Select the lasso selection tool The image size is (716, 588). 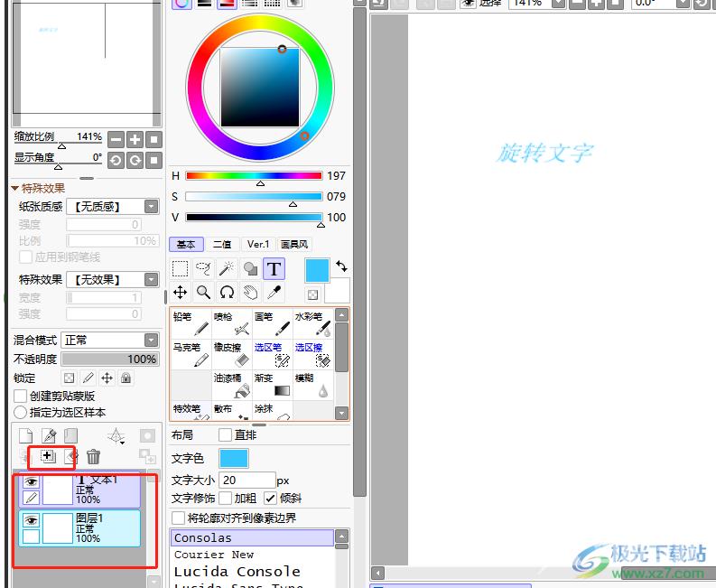[x=203, y=268]
